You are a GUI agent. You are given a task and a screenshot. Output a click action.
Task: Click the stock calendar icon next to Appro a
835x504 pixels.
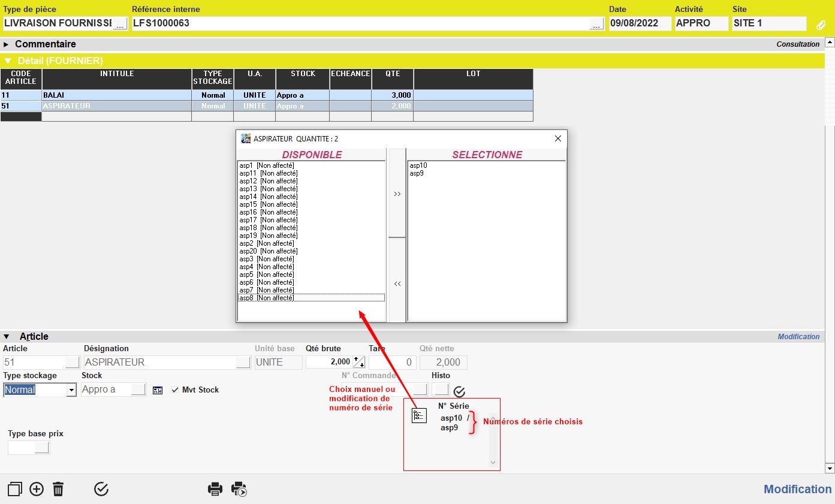[x=158, y=390]
